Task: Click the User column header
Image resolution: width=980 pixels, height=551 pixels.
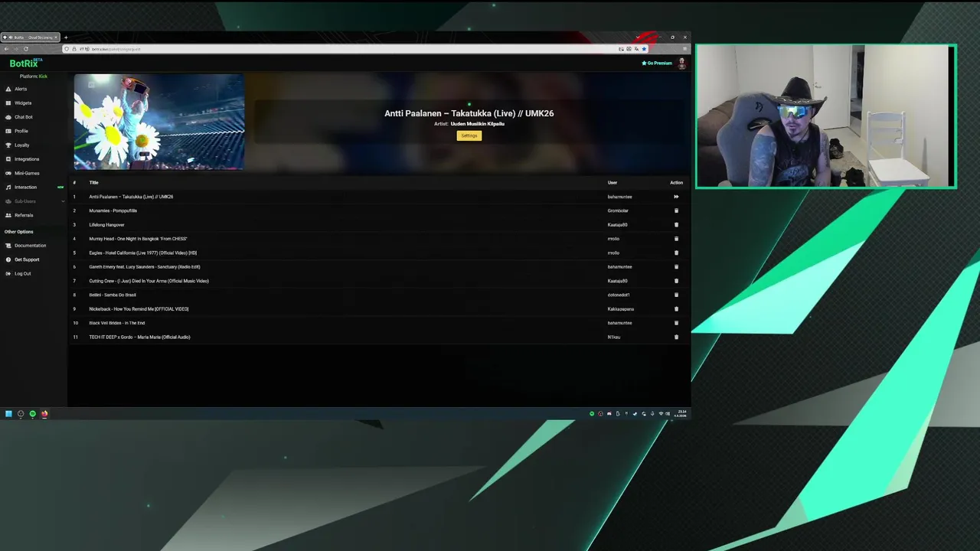Action: [612, 183]
